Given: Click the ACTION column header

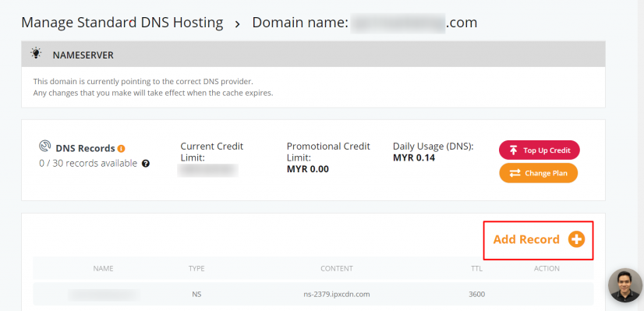Looking at the screenshot, I should point(547,269).
